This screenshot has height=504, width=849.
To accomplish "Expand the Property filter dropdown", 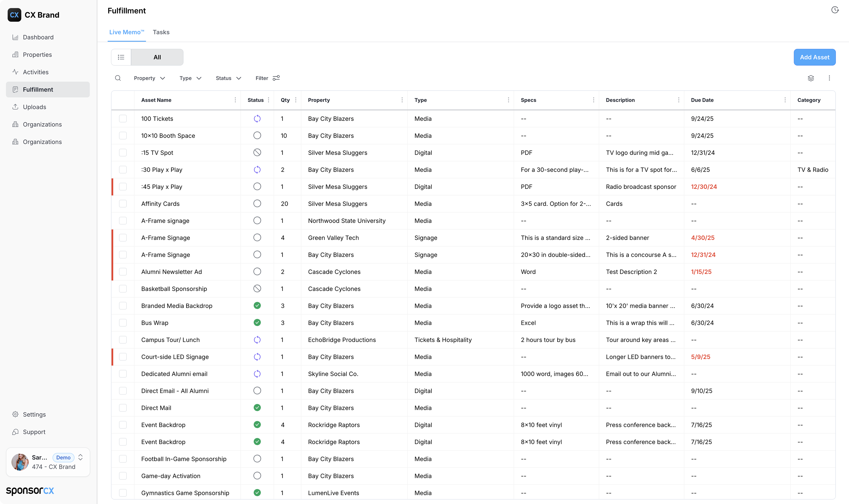I will click(x=149, y=78).
